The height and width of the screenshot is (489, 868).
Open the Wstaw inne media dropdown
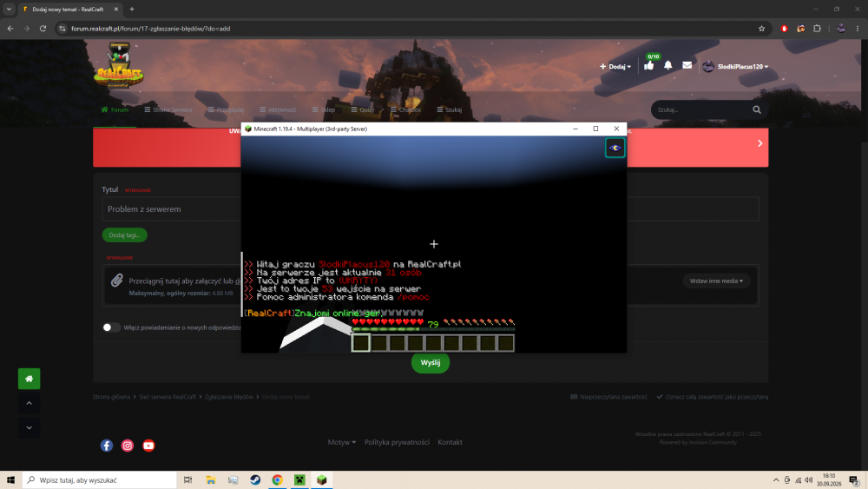716,281
